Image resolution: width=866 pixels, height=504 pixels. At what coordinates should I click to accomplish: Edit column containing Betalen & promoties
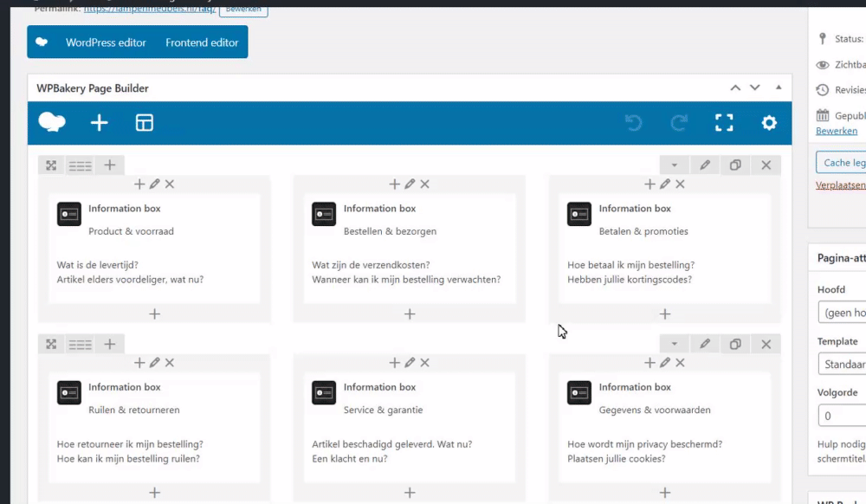[665, 184]
